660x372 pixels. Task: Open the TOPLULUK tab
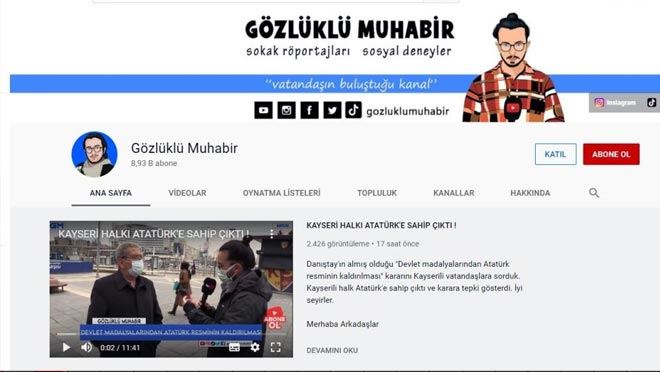click(377, 193)
